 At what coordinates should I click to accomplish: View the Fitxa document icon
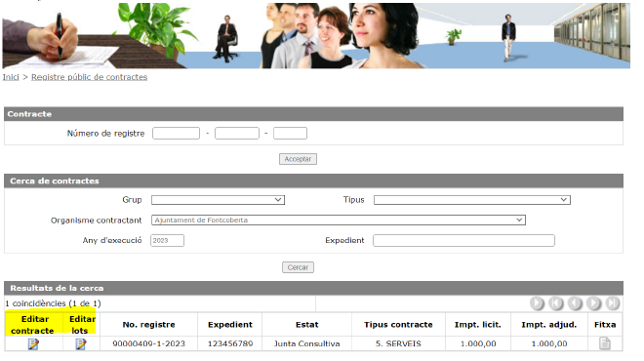(x=605, y=343)
